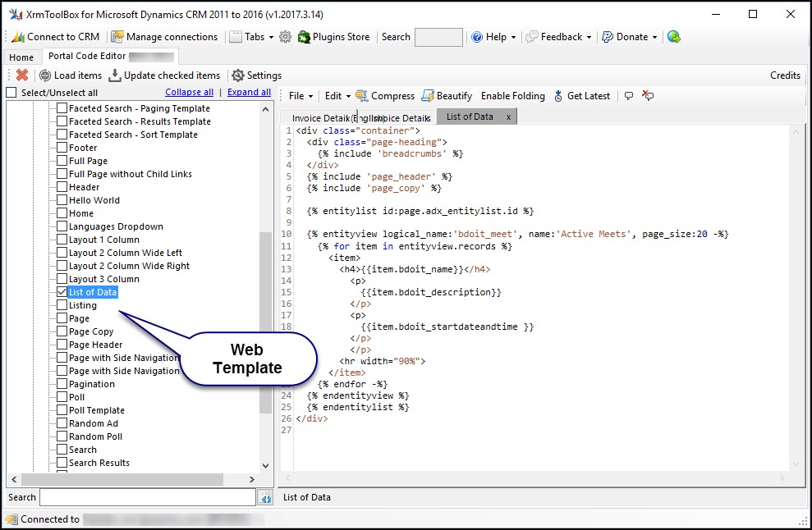This screenshot has height=530, width=812.
Task: Open the Help dropdown
Action: 492,36
